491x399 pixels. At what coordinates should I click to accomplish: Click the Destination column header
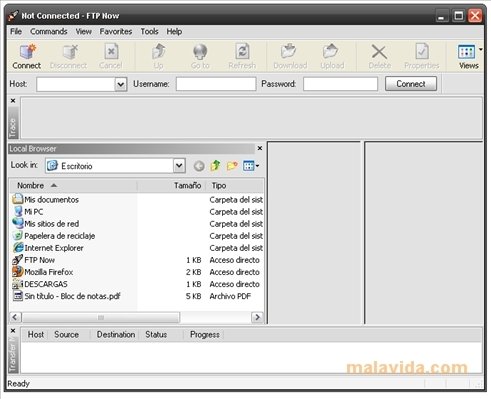pyautogui.click(x=116, y=334)
